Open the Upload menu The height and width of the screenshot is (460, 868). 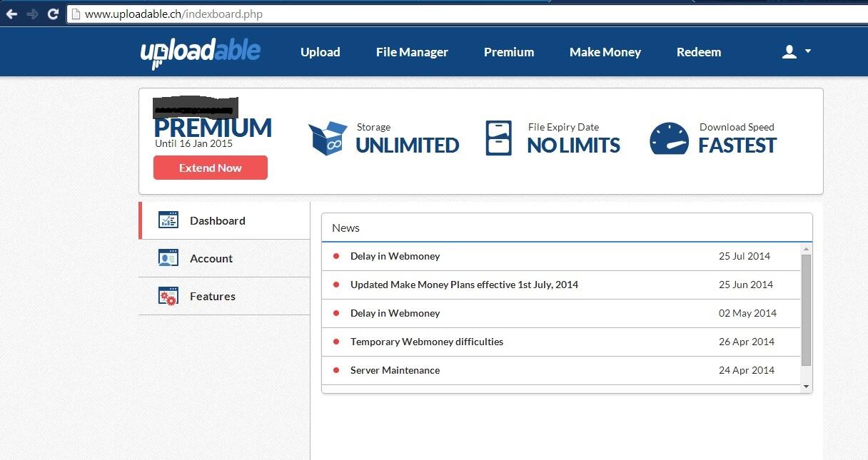click(x=320, y=52)
